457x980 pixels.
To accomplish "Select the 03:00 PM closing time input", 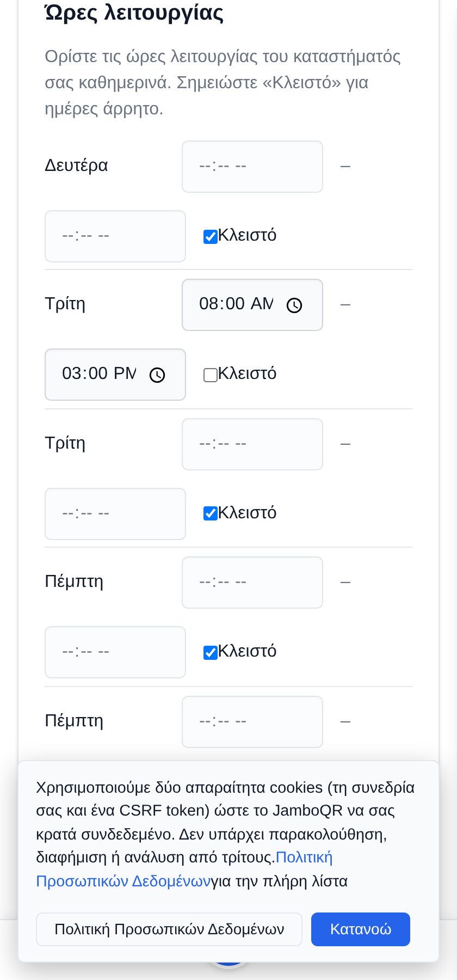I will pyautogui.click(x=115, y=375).
